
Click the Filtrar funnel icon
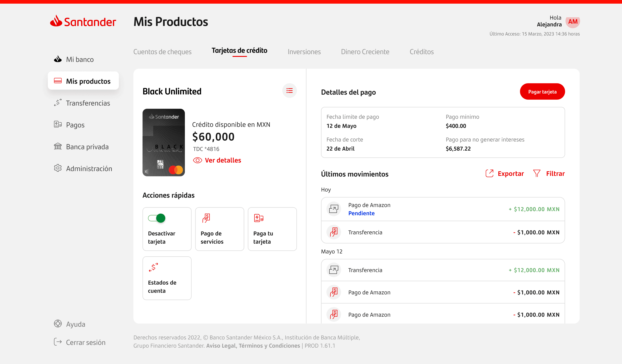537,173
